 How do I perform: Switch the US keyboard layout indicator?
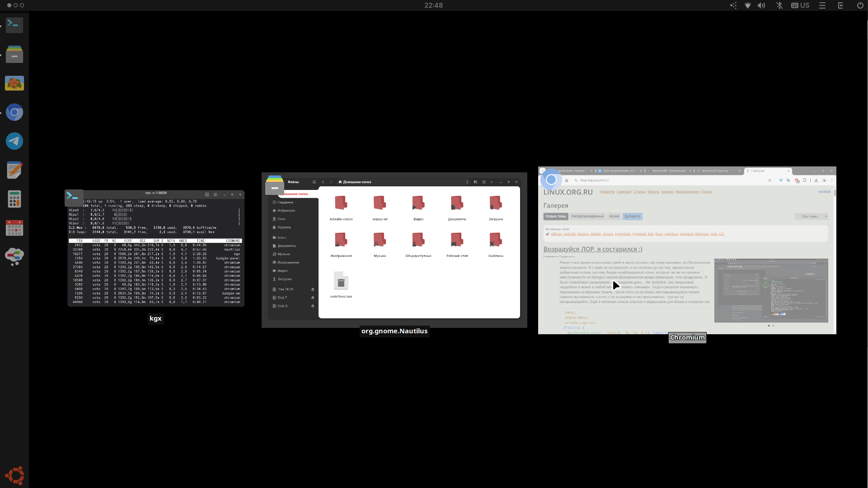coord(800,5)
